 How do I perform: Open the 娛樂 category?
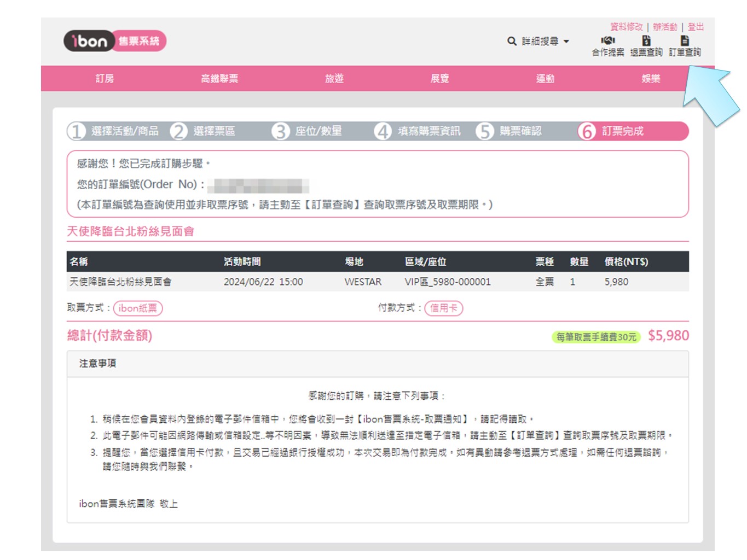click(651, 79)
